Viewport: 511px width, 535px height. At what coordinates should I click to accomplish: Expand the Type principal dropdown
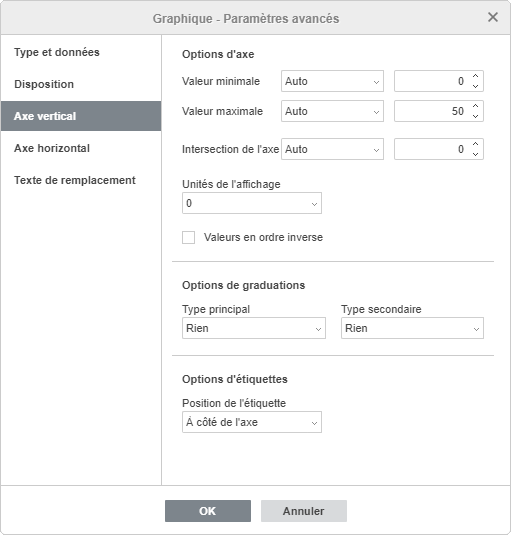click(x=254, y=328)
